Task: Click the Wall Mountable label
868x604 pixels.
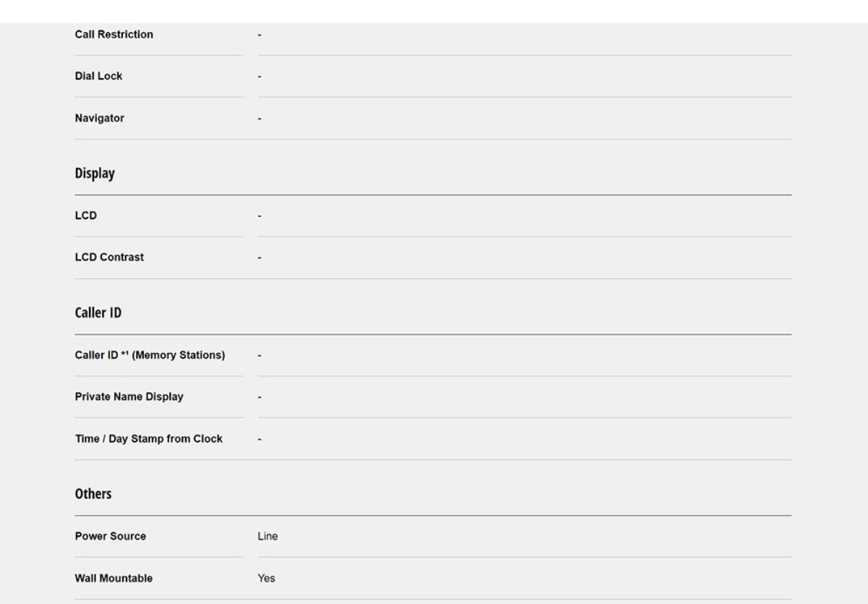Action: 114,579
